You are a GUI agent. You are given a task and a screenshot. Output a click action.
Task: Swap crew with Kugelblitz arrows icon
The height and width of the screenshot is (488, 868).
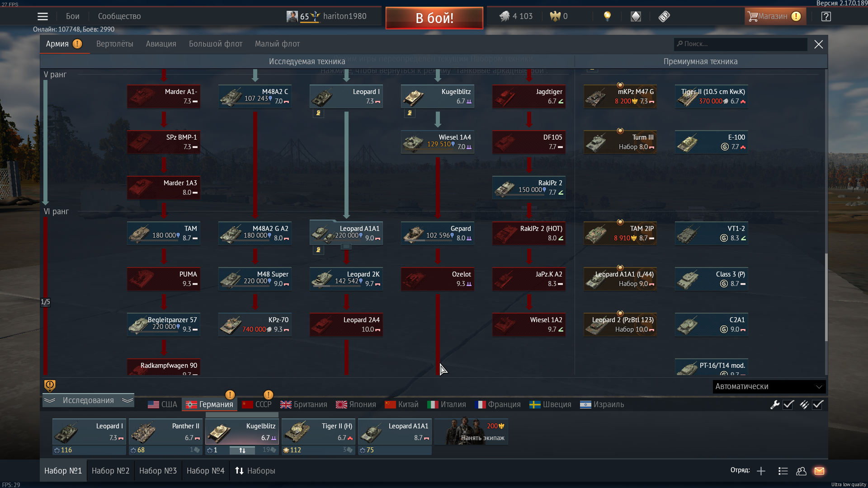pos(242,450)
